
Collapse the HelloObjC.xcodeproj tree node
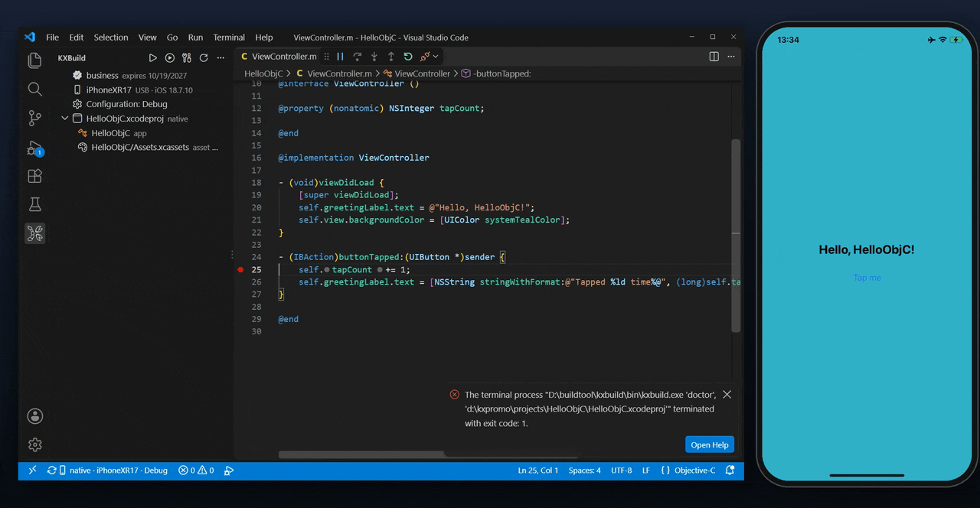[65, 119]
